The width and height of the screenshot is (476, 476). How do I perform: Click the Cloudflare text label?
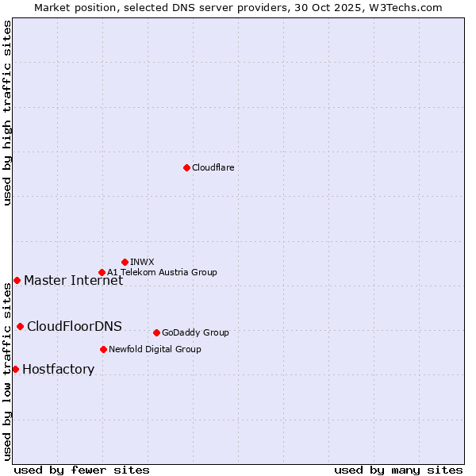click(x=213, y=167)
